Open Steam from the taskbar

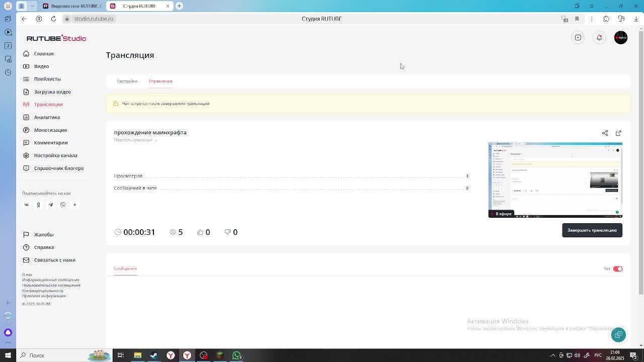click(154, 355)
